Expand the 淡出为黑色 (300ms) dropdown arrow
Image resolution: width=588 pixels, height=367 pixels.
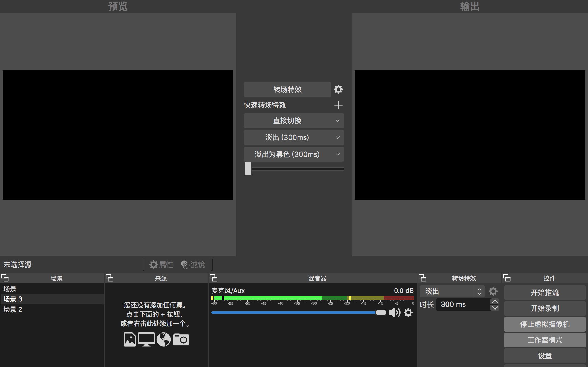(x=337, y=154)
